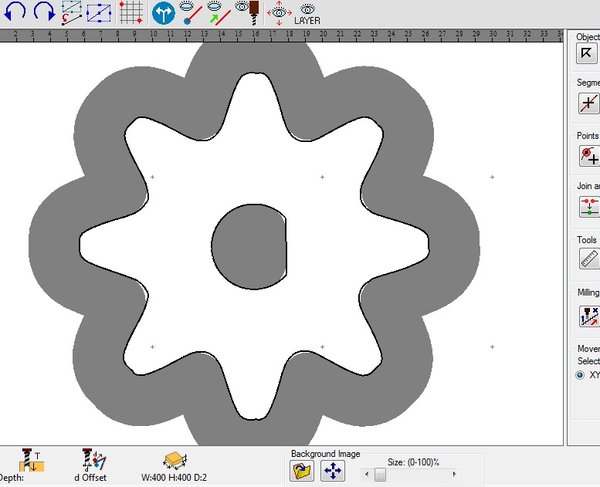Image resolution: width=600 pixels, height=487 pixels.
Task: Click the horizontal ruler at mark 20
Action: 323,35
